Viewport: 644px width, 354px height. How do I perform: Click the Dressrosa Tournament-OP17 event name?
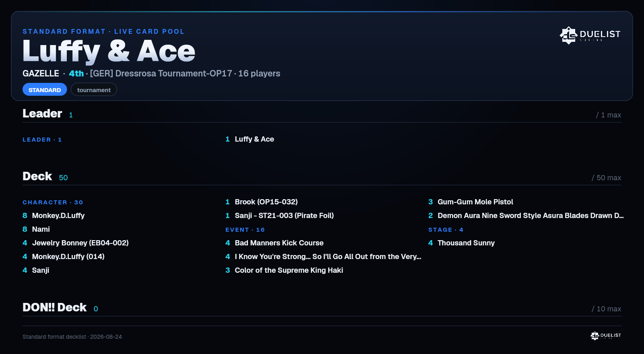161,74
